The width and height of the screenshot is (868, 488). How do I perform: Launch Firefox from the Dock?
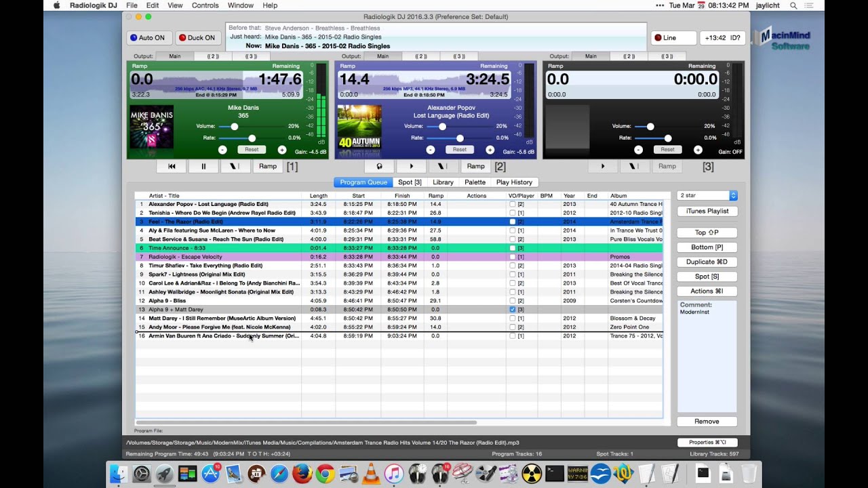(x=302, y=473)
